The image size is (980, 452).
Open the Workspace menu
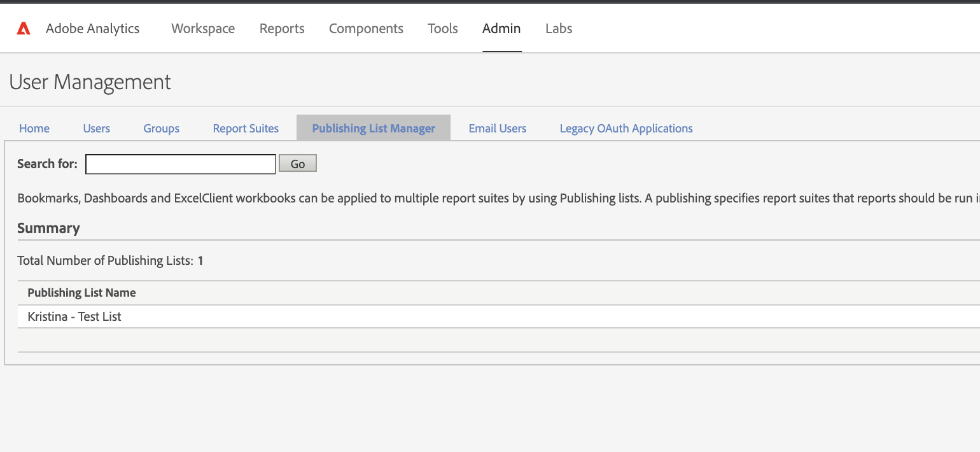[203, 29]
